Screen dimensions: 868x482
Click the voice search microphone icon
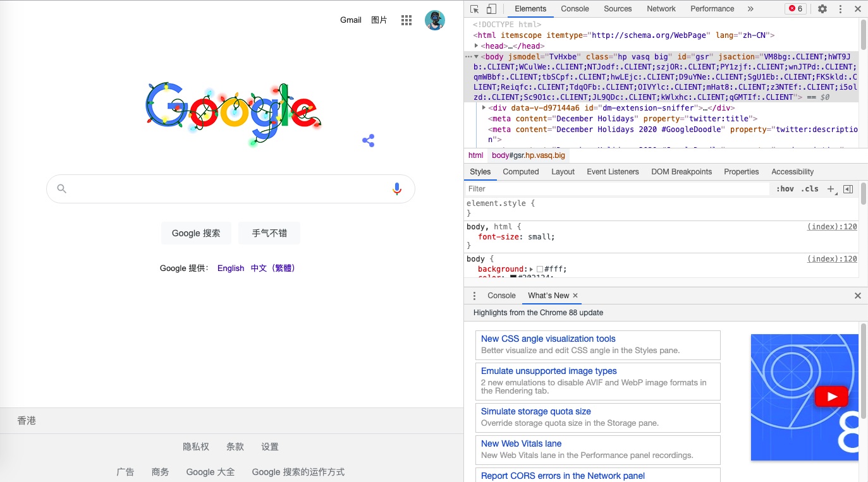[397, 188]
